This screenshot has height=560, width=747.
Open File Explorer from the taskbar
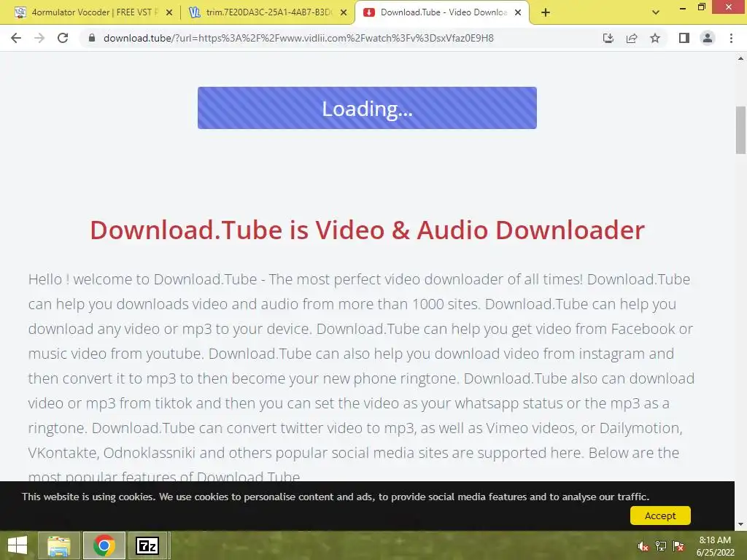[58, 545]
